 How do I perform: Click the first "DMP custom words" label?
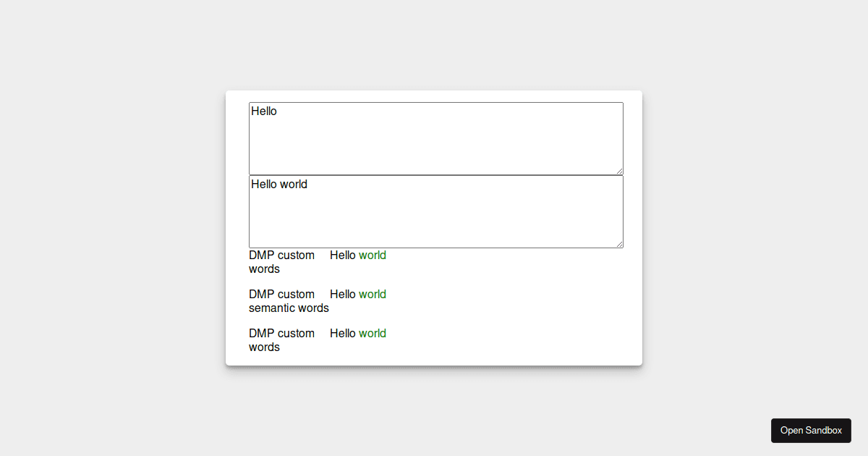282,262
